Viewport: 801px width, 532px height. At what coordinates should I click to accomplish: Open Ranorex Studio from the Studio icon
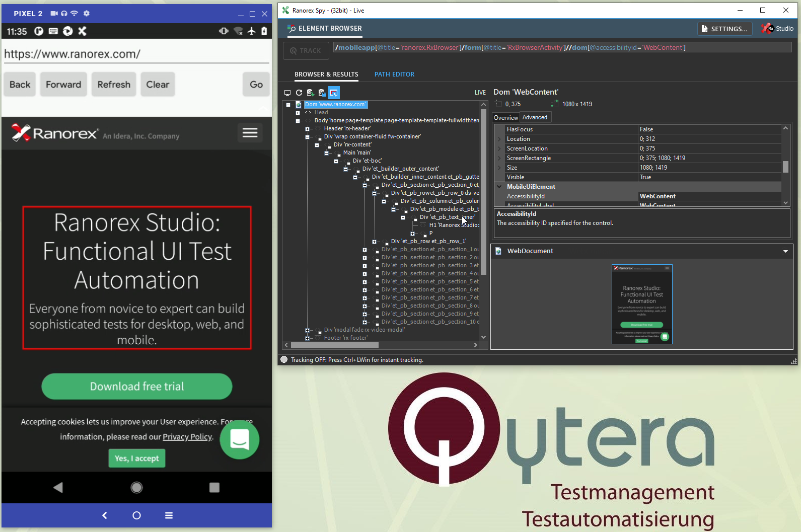(x=777, y=29)
